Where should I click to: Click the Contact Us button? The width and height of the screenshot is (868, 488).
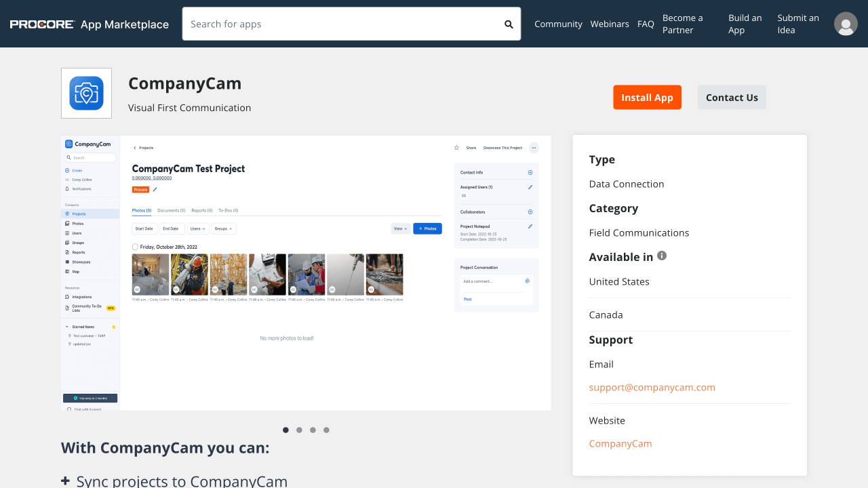coord(732,98)
